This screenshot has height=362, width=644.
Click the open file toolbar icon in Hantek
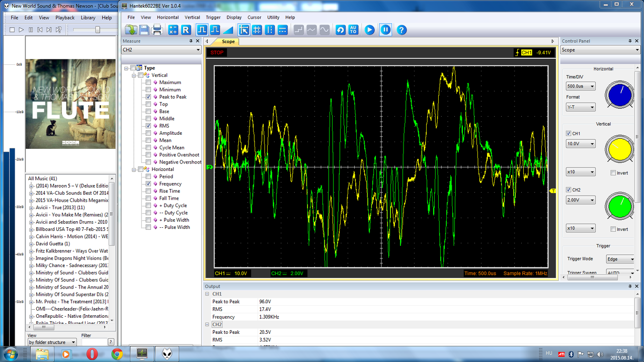[131, 30]
